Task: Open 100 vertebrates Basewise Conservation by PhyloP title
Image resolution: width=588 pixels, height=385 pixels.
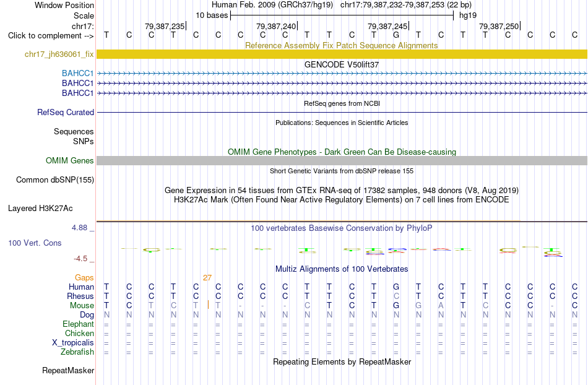Action: pyautogui.click(x=342, y=228)
